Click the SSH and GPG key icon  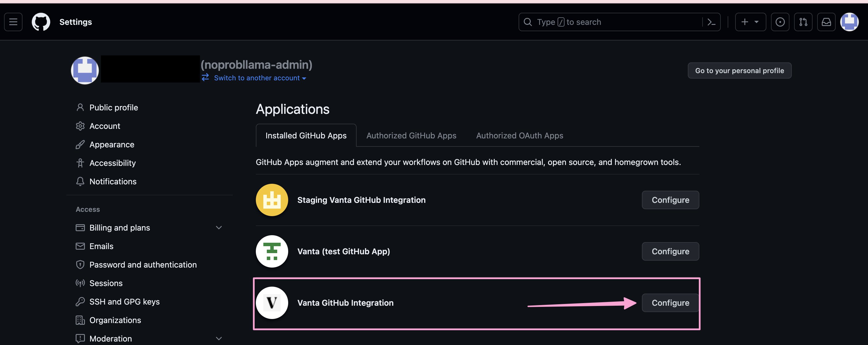[x=80, y=301]
